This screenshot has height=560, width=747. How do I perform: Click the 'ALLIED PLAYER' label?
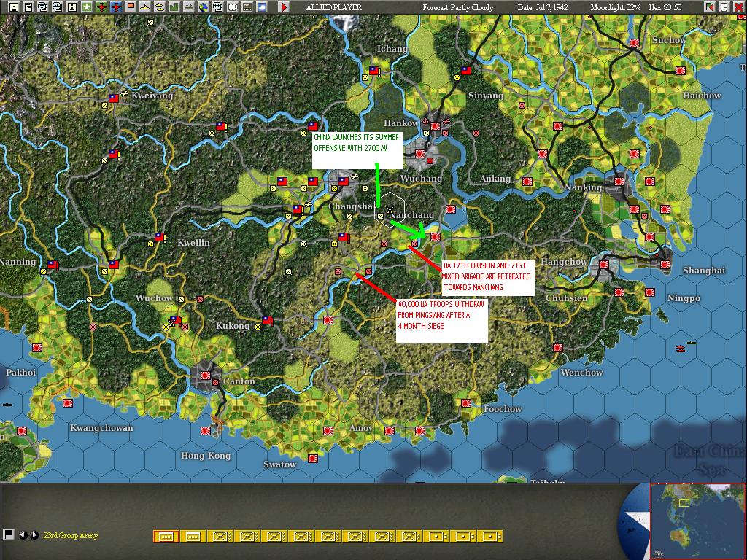[333, 7]
